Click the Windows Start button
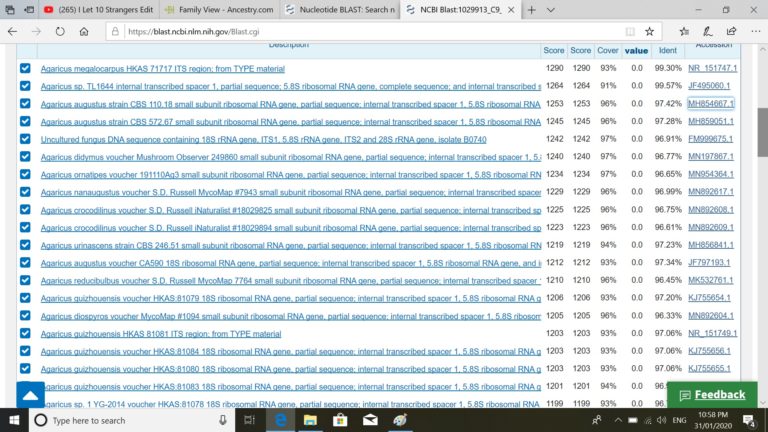Viewport: 768px width, 432px height. point(14,420)
